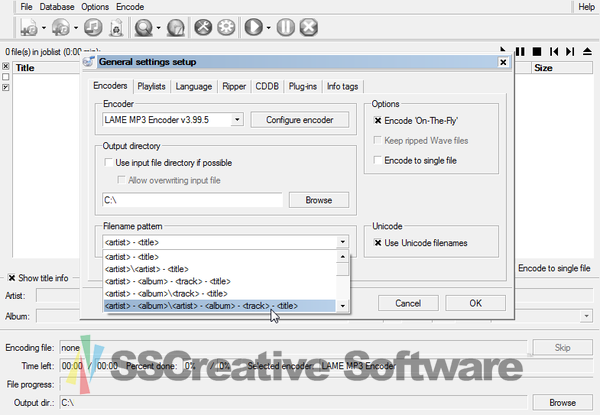
Task: Switch to the Language tab
Action: (x=194, y=86)
